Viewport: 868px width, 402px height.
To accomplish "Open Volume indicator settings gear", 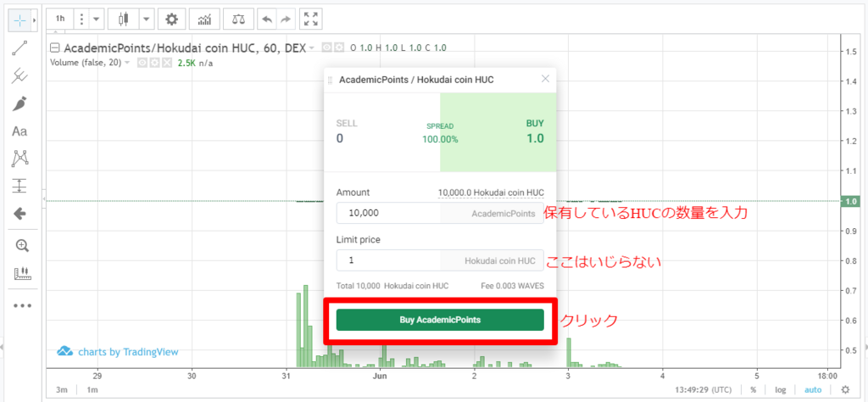I will point(155,63).
